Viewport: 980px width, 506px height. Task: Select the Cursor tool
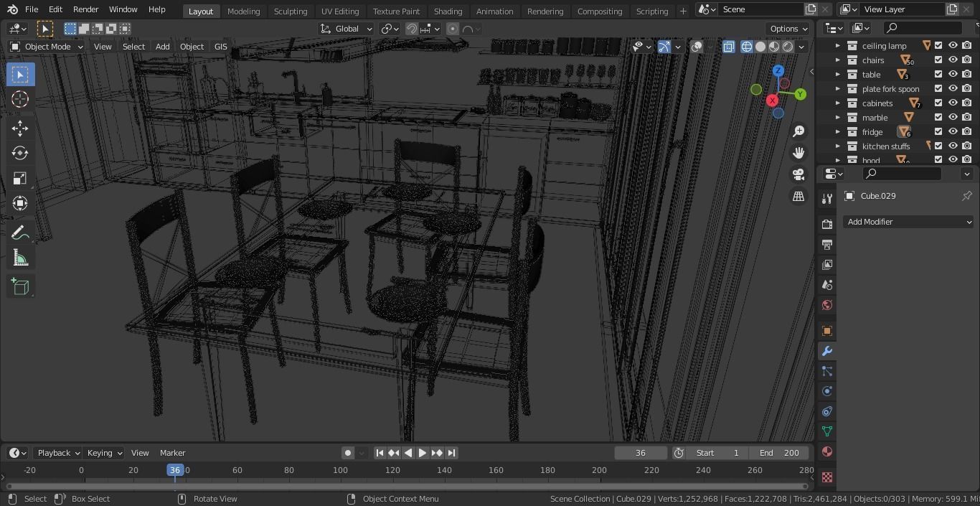pos(20,99)
